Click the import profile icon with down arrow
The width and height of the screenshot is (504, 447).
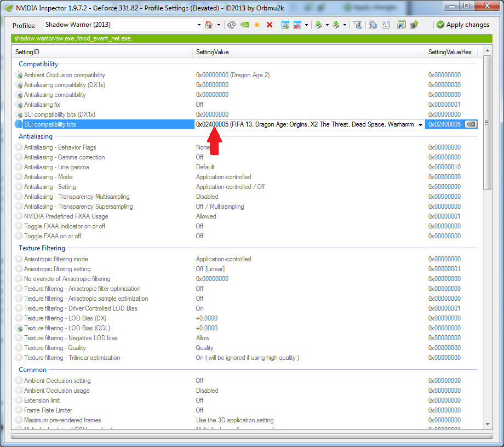pos(336,25)
